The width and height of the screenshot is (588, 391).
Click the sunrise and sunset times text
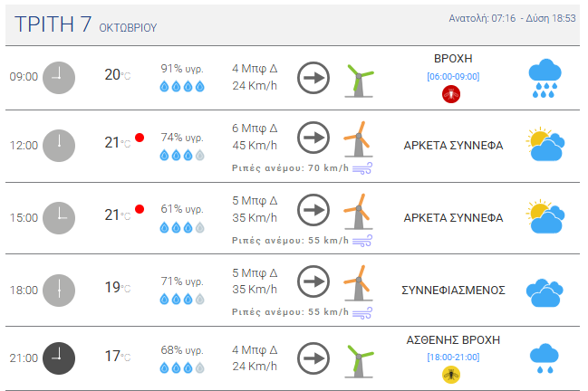tap(513, 18)
